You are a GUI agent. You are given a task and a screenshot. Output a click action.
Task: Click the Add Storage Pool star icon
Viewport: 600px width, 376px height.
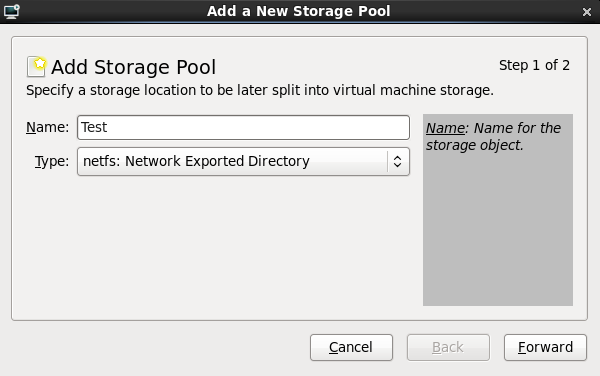click(36, 66)
